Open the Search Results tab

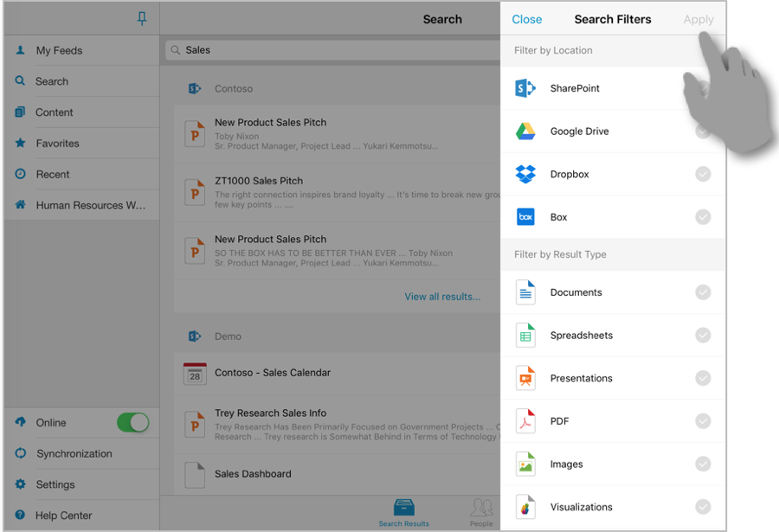click(403, 512)
